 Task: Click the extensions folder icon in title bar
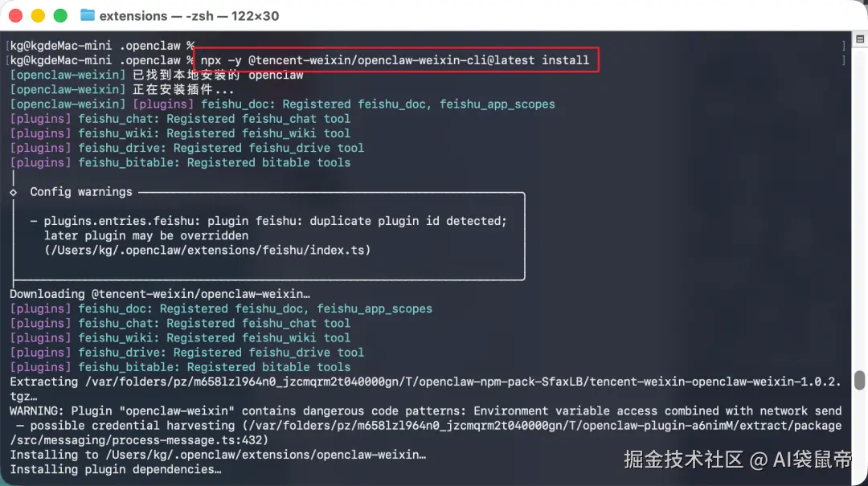pyautogui.click(x=87, y=15)
